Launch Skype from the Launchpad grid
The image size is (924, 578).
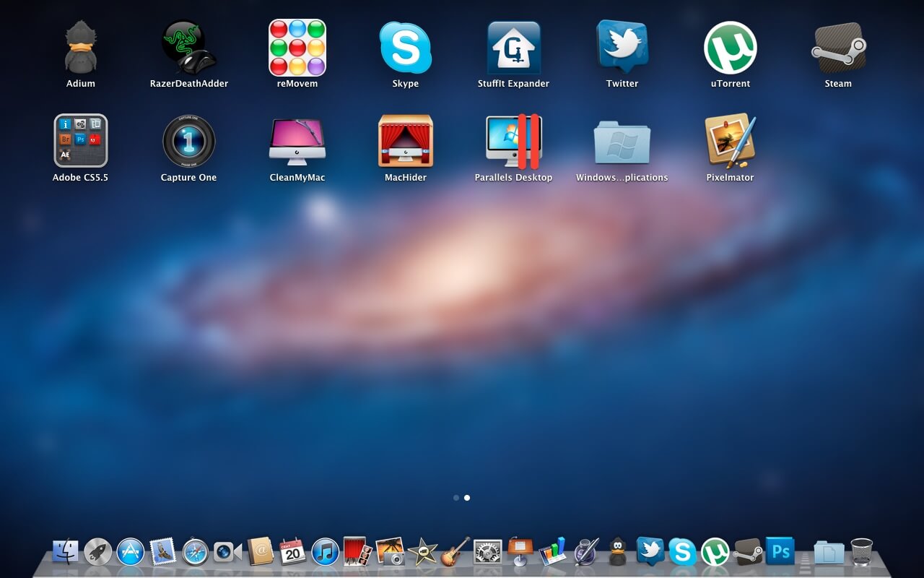coord(405,48)
